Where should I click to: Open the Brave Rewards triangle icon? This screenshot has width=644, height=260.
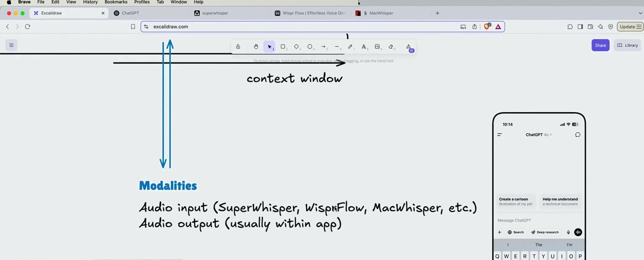(x=498, y=26)
